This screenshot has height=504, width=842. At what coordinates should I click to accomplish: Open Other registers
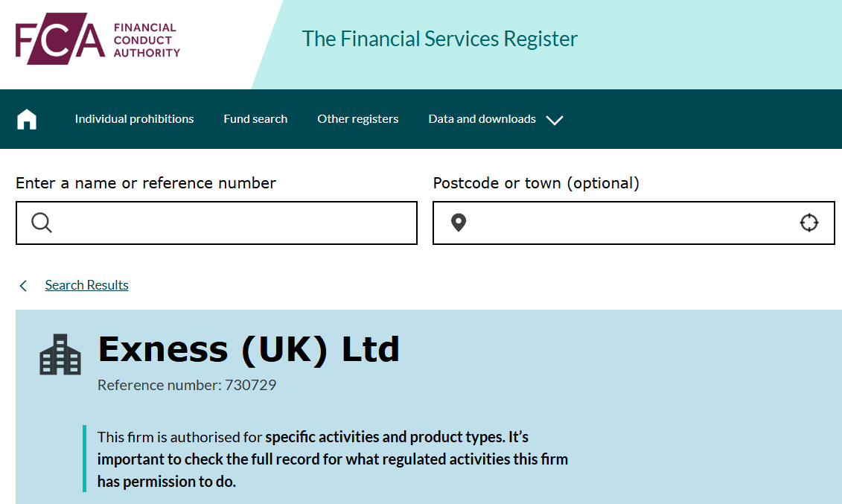357,119
